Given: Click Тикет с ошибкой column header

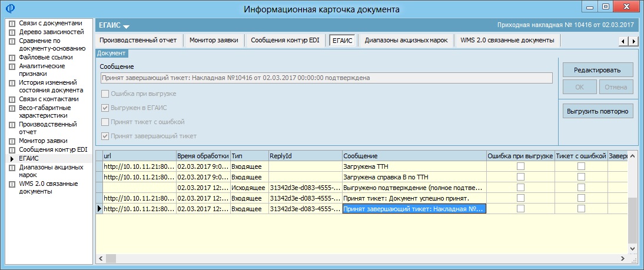Looking at the screenshot, I should 581,156.
